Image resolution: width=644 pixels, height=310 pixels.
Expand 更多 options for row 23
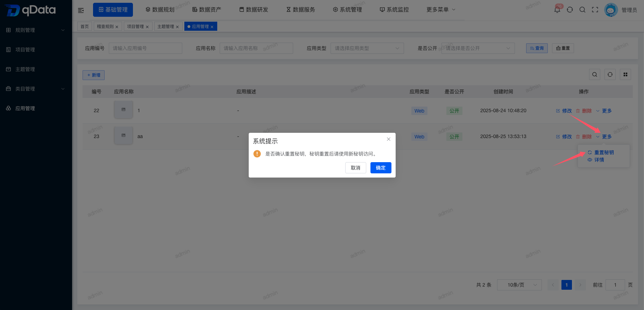(x=604, y=137)
